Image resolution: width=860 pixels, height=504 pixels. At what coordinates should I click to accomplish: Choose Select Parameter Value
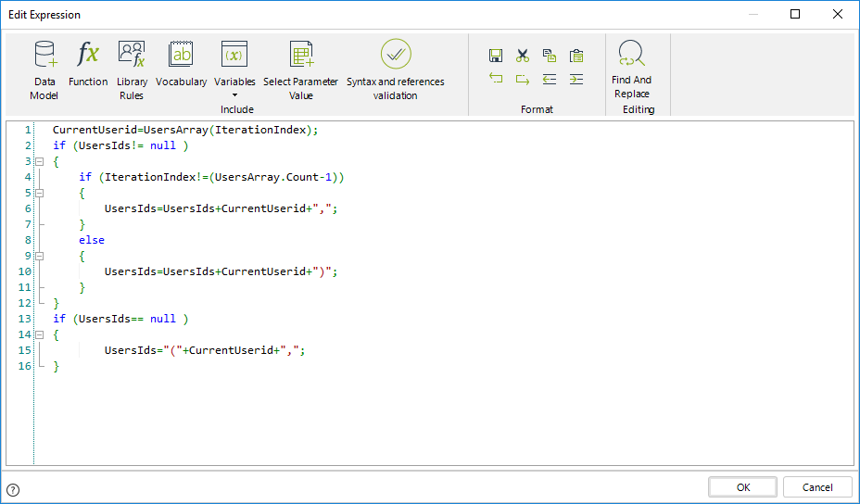(x=300, y=70)
